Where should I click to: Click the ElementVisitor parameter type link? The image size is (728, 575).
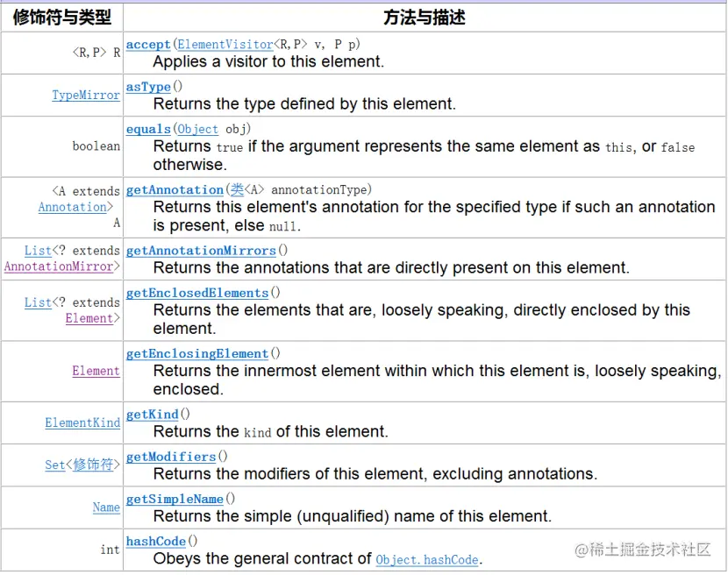[x=225, y=45]
